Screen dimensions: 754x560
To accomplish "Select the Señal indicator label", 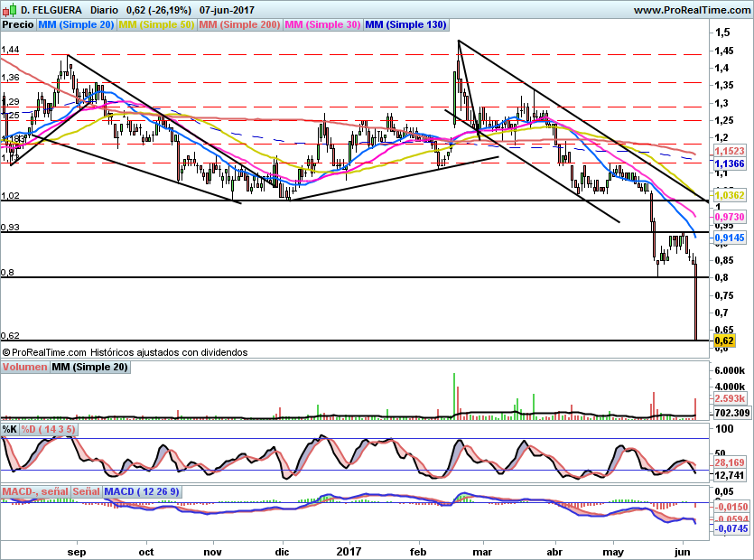I will click(87, 491).
